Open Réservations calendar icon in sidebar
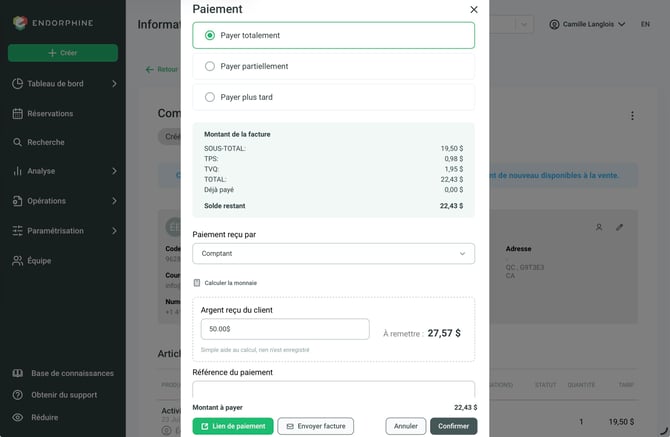Viewport: 670px width, 437px height. coord(17,114)
